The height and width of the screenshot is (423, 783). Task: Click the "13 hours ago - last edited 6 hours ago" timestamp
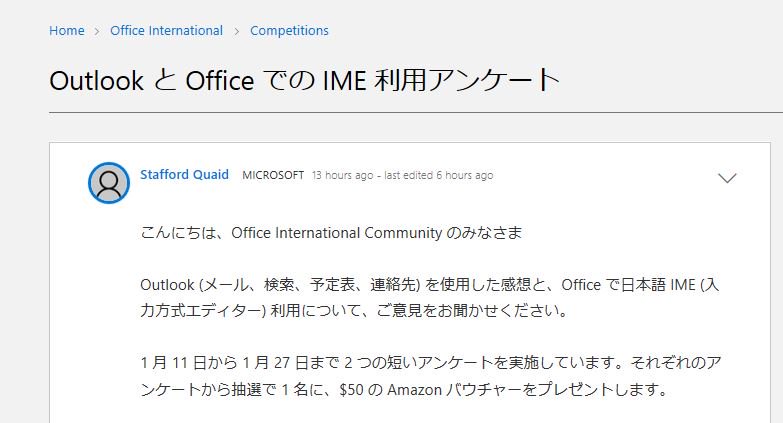(x=402, y=175)
